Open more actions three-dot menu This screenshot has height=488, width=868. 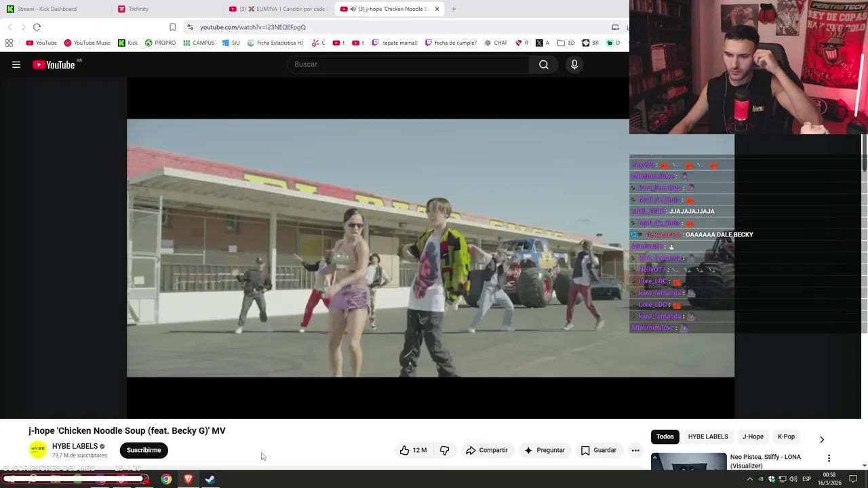point(635,450)
